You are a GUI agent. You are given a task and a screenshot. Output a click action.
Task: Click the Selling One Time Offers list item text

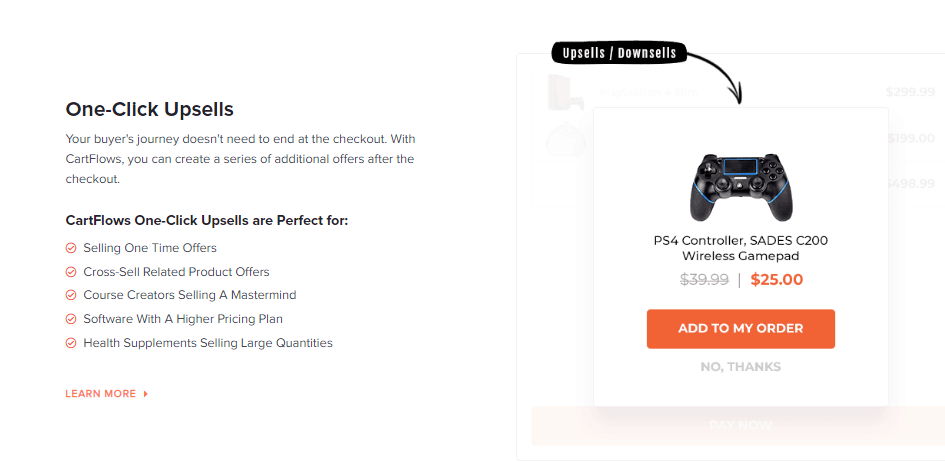coord(150,248)
